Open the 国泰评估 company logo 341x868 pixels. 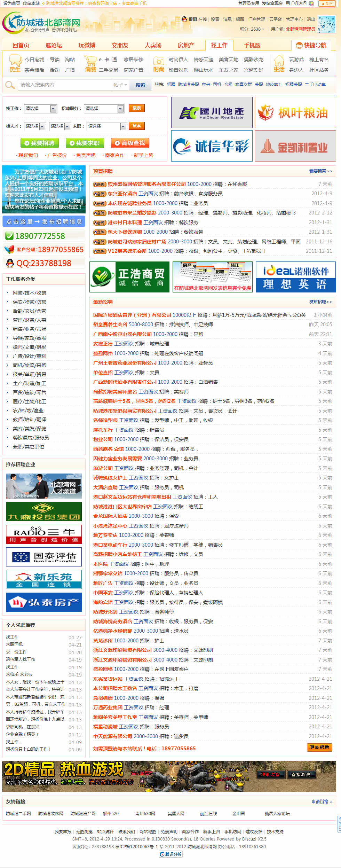44,557
